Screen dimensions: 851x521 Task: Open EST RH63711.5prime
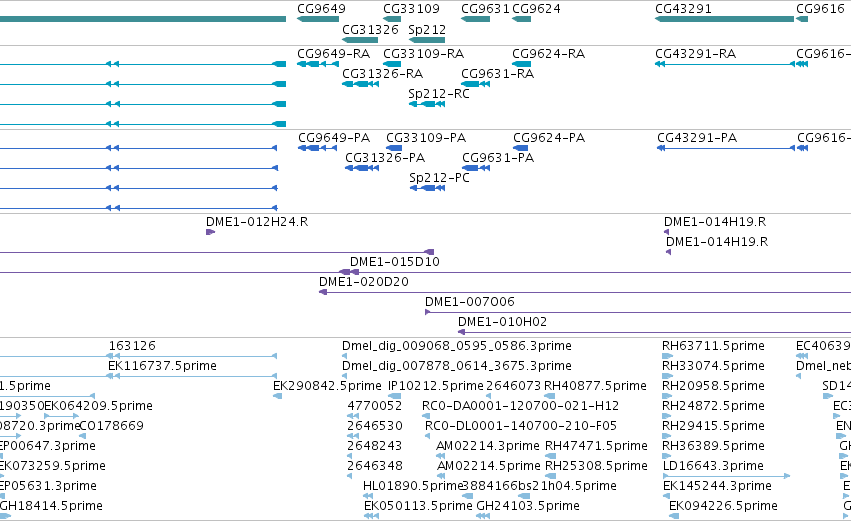pos(713,346)
